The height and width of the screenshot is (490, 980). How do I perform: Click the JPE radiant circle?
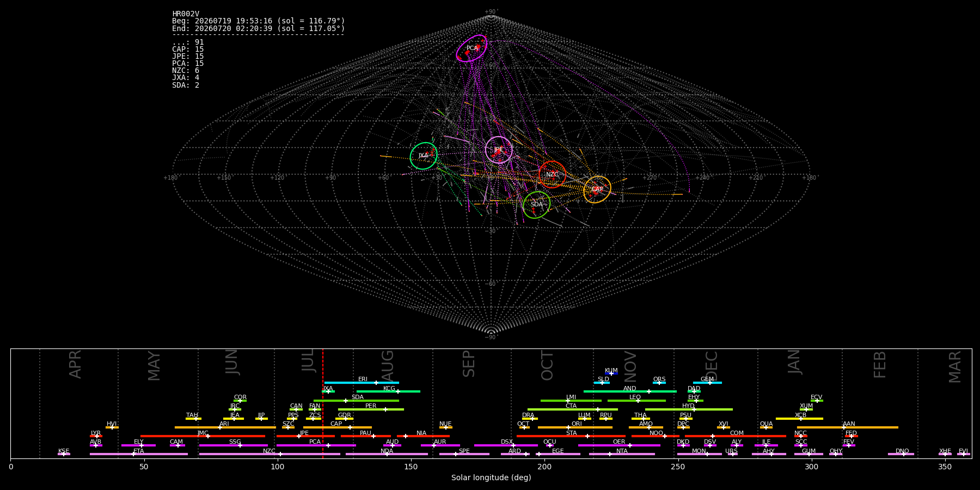point(499,150)
